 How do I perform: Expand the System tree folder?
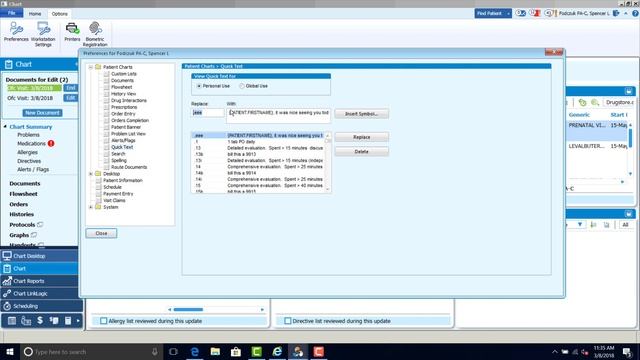pyautogui.click(x=91, y=207)
